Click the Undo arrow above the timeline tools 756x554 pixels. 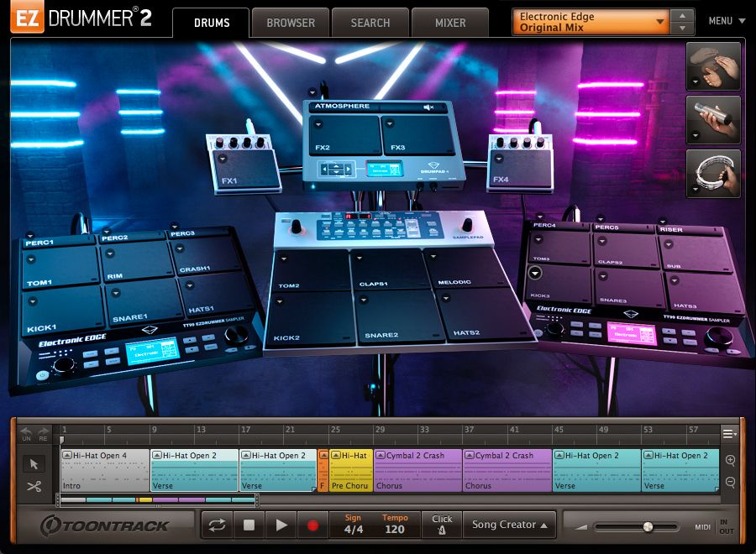pos(26,430)
